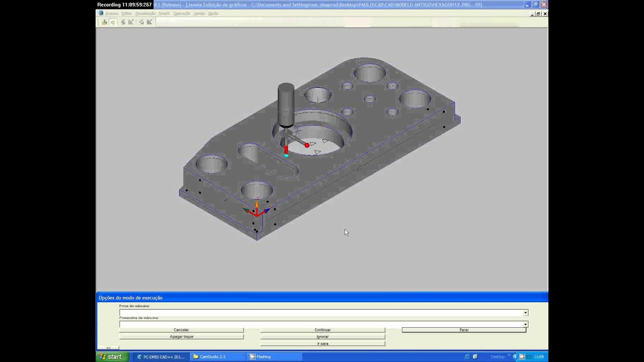The width and height of the screenshot is (644, 362).
Task: Click the Ignorar button
Action: coord(323,336)
